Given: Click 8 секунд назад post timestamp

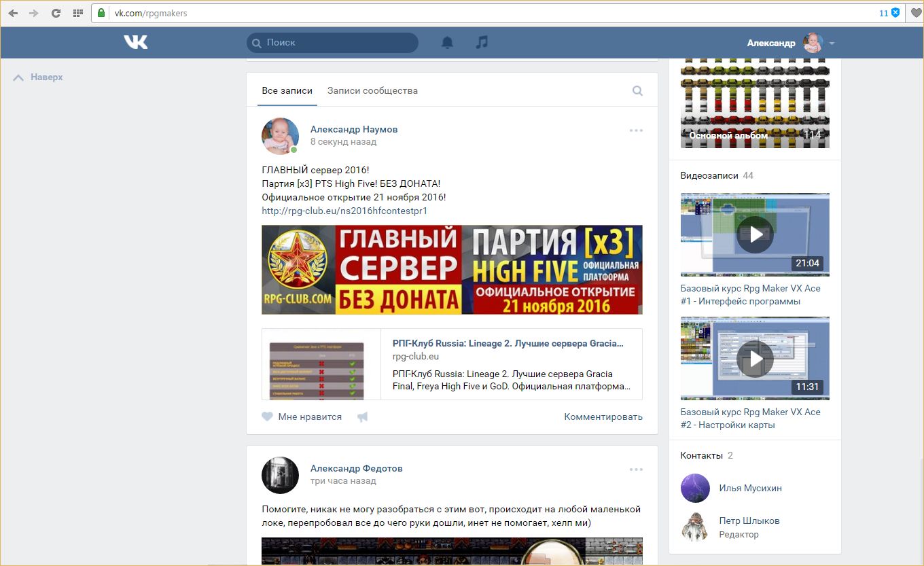Looking at the screenshot, I should point(343,142).
